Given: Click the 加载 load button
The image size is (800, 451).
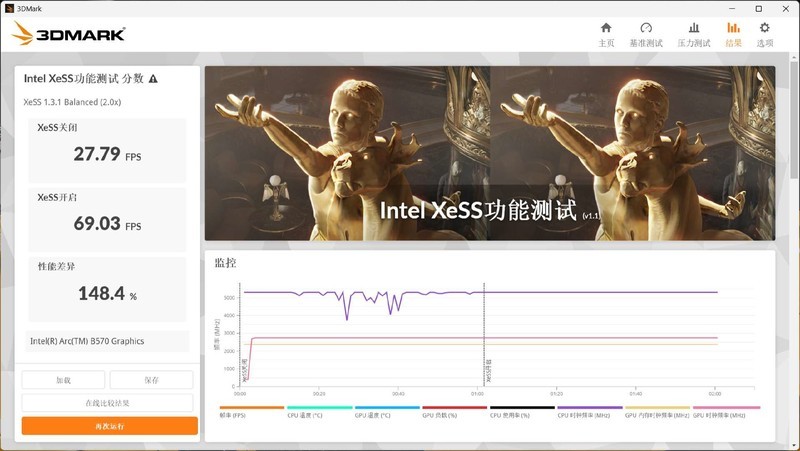Looking at the screenshot, I should coord(63,380).
